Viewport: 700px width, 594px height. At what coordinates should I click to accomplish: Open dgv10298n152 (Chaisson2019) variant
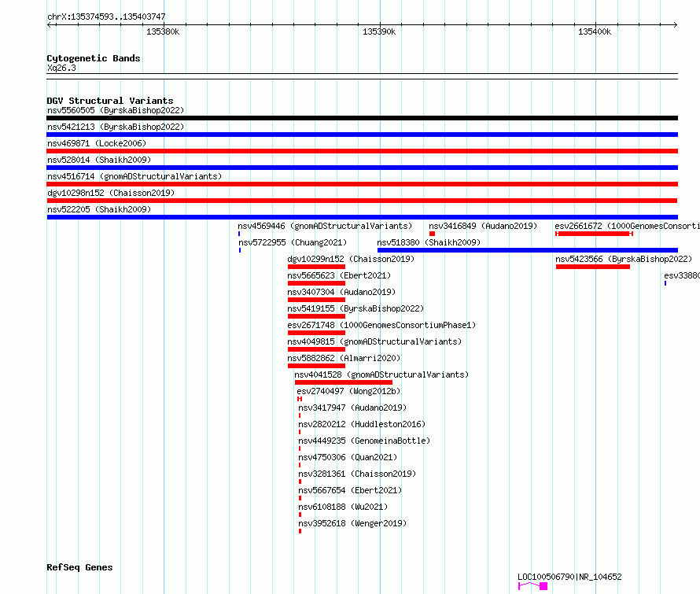[x=111, y=193]
